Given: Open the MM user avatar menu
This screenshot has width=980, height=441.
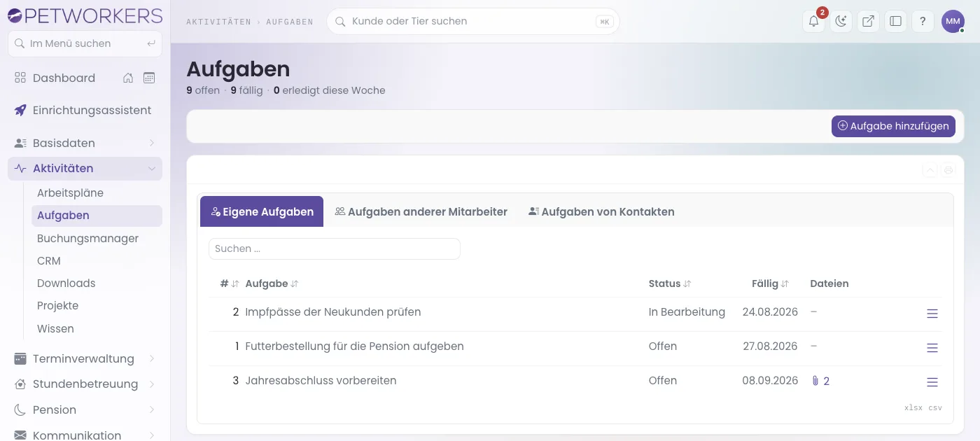Looking at the screenshot, I should (953, 21).
